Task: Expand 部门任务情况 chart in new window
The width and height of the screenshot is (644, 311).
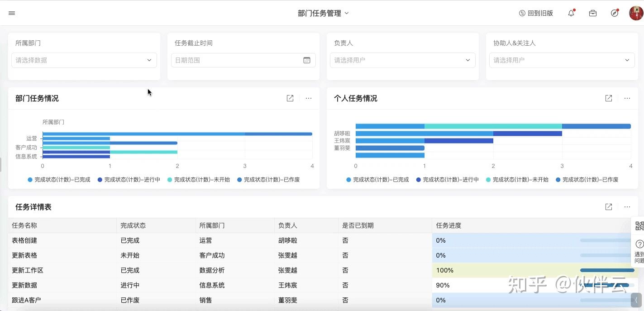Action: tap(290, 98)
